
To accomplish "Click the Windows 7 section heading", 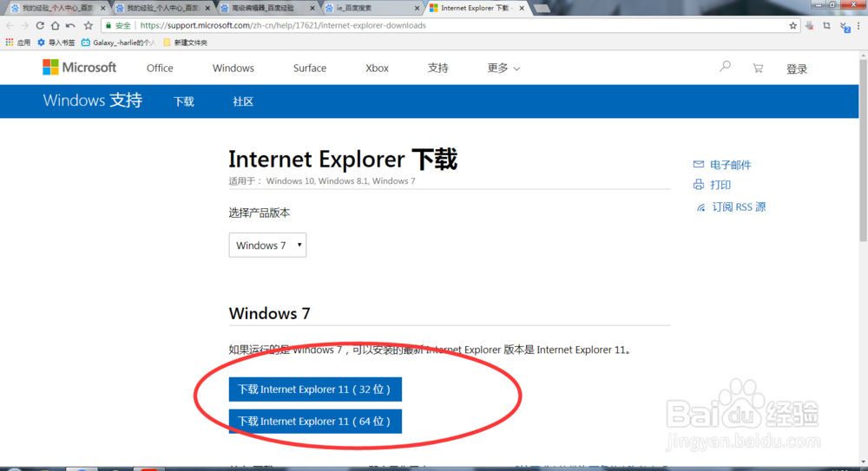I will tap(270, 313).
